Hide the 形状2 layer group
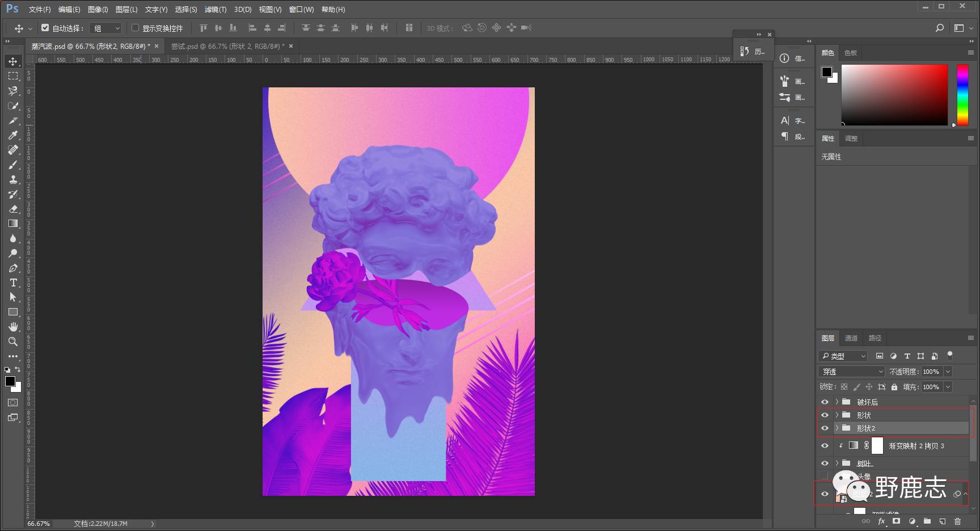 [825, 428]
